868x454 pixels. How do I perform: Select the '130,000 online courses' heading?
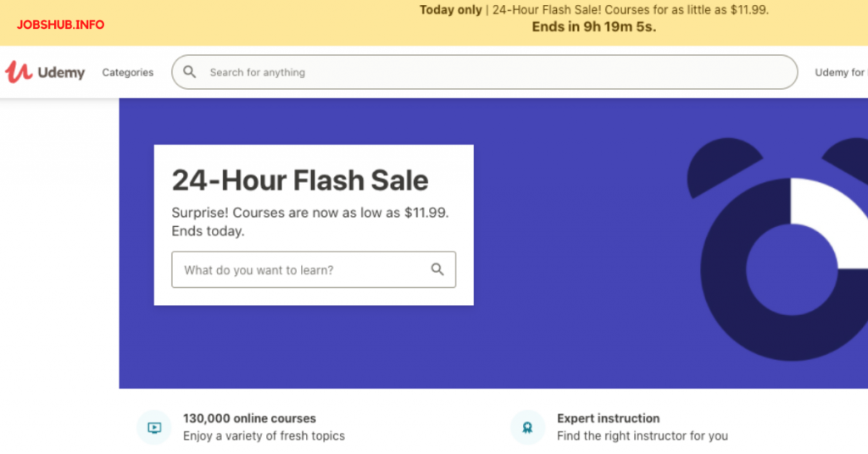tap(249, 418)
